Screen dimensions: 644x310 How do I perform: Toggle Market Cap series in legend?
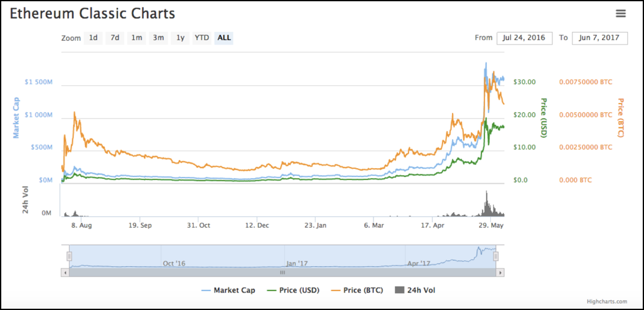coord(228,291)
